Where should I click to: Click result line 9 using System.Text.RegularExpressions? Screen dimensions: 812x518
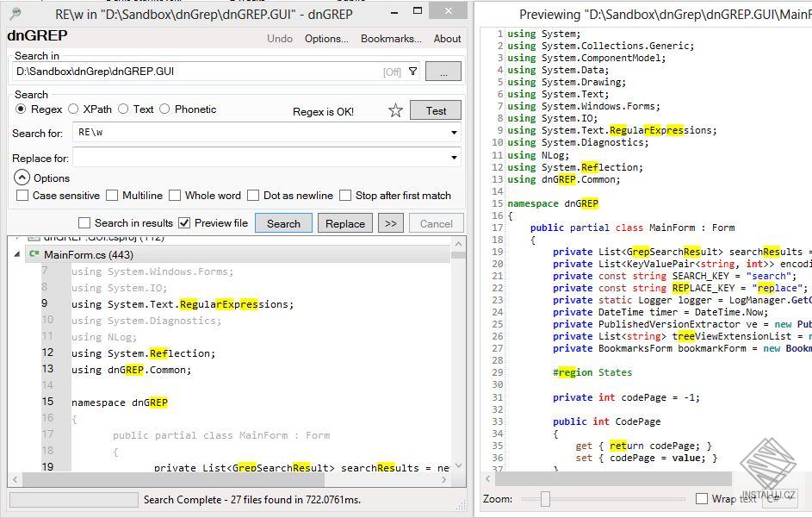click(183, 304)
